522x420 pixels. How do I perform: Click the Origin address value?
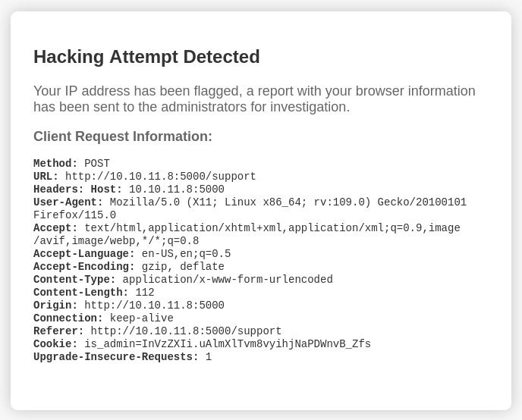point(154,306)
